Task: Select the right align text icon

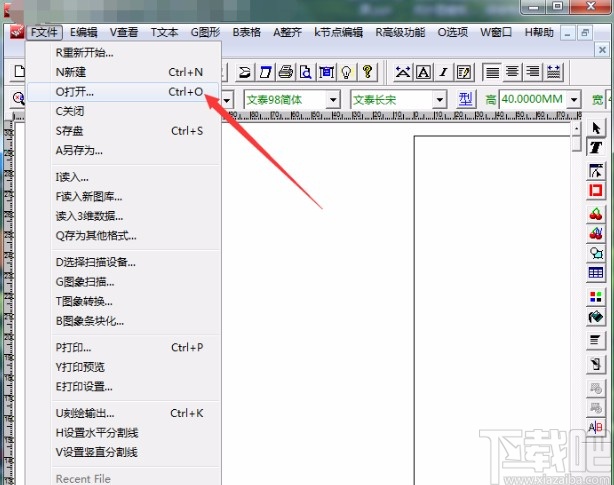Action: tap(533, 72)
